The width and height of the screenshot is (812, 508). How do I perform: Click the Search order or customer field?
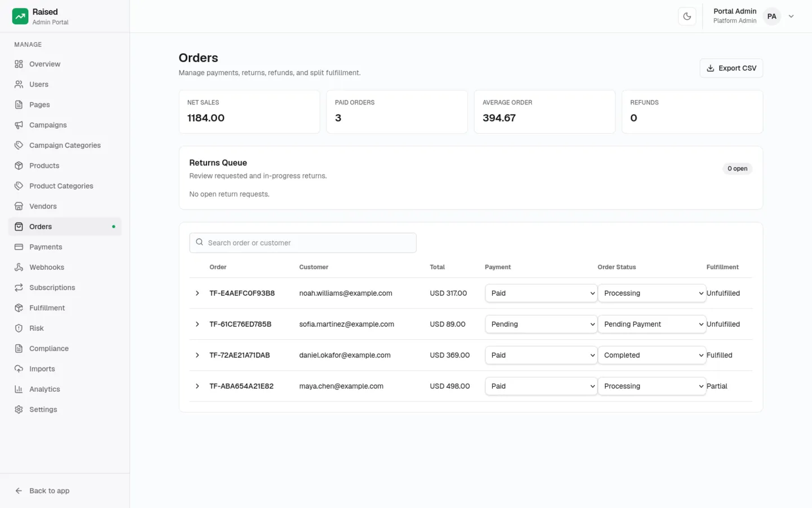(x=303, y=243)
